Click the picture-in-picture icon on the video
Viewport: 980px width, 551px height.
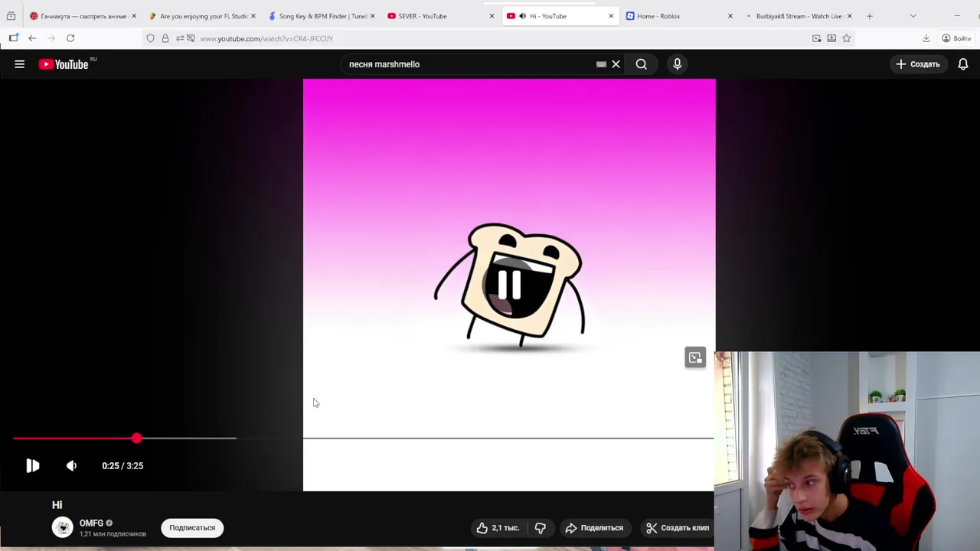coord(695,357)
